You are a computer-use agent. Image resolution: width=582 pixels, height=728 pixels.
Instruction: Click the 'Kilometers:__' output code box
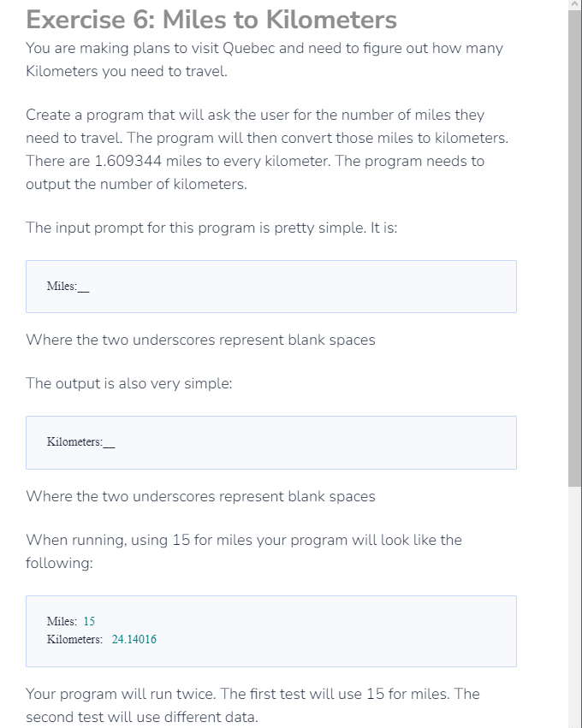270,442
